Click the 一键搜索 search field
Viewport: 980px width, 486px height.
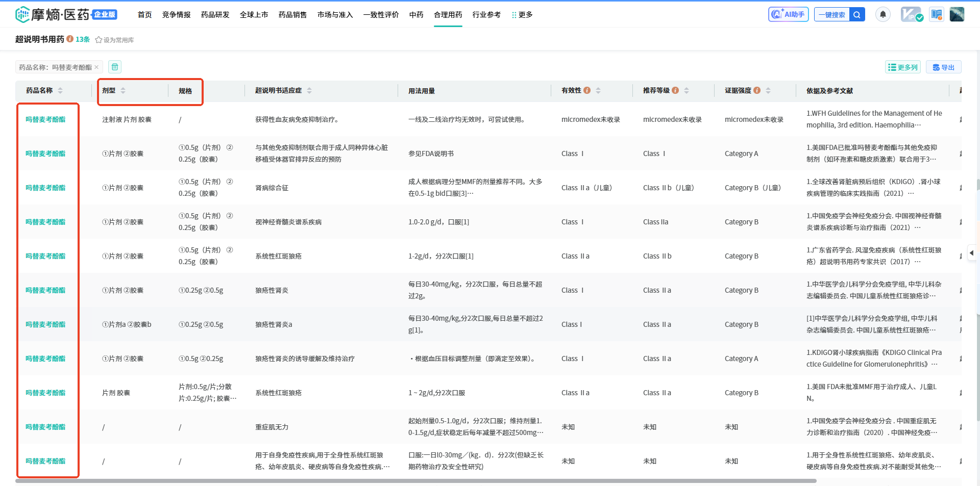[x=832, y=15]
